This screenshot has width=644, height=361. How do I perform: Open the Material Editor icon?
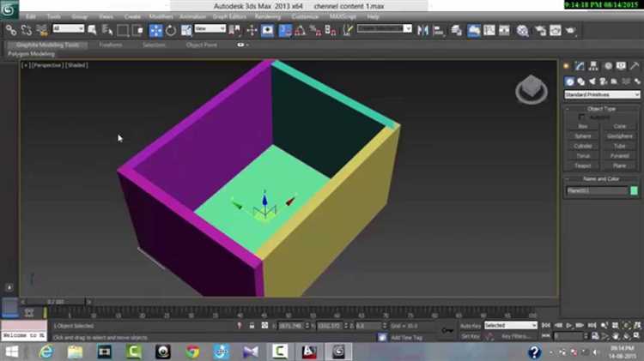point(522,30)
